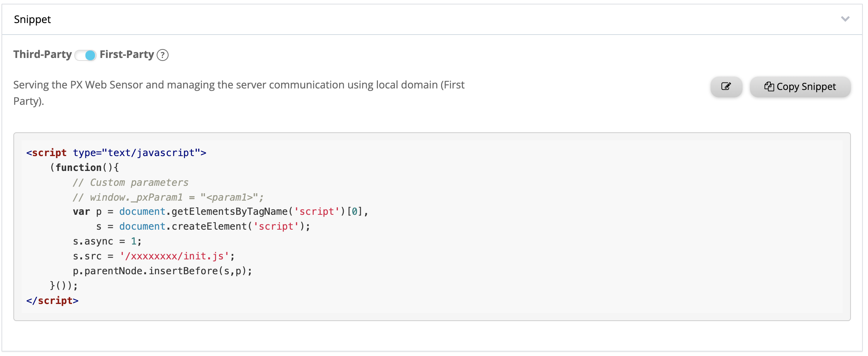Image resolution: width=868 pixels, height=356 pixels.
Task: Click the getElementsByTagName code line
Action: coord(221,212)
